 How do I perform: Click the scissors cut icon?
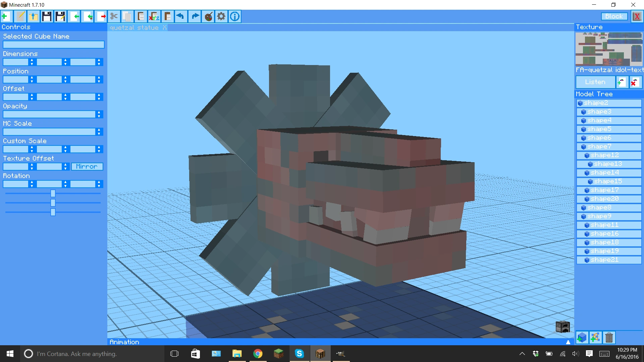tap(114, 16)
